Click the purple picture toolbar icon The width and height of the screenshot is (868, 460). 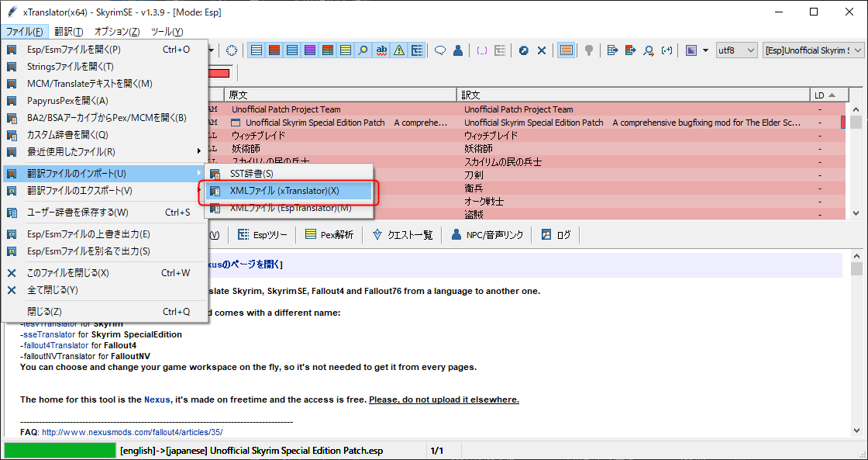click(691, 50)
